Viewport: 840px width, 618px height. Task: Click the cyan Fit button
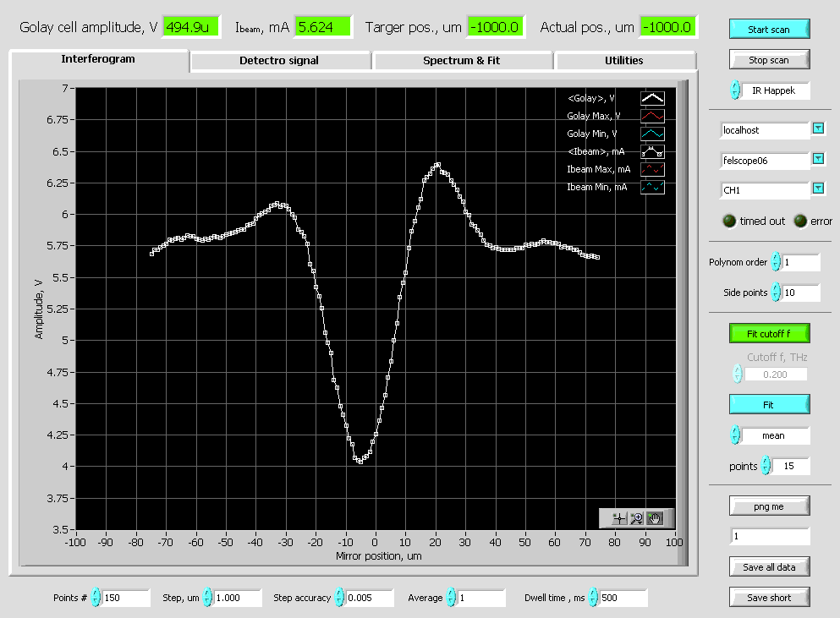click(769, 404)
